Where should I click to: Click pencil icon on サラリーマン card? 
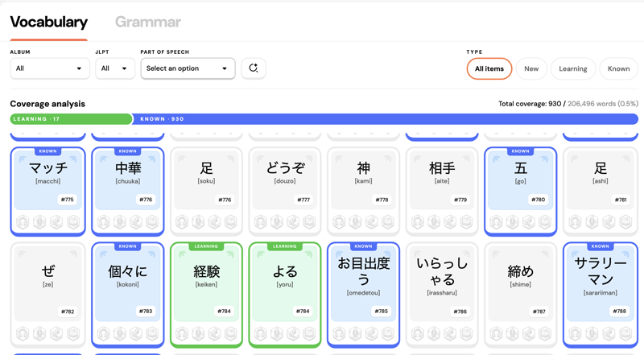point(609,333)
